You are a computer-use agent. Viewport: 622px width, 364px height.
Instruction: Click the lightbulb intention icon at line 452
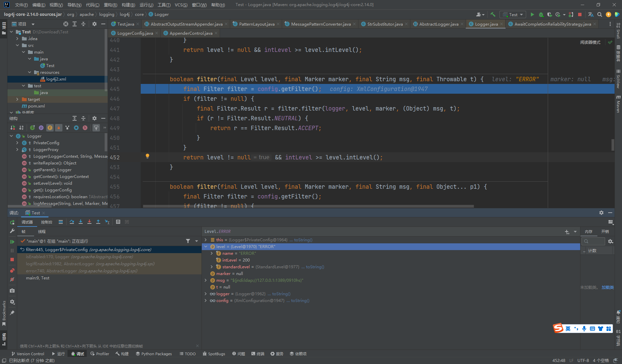coord(147,156)
